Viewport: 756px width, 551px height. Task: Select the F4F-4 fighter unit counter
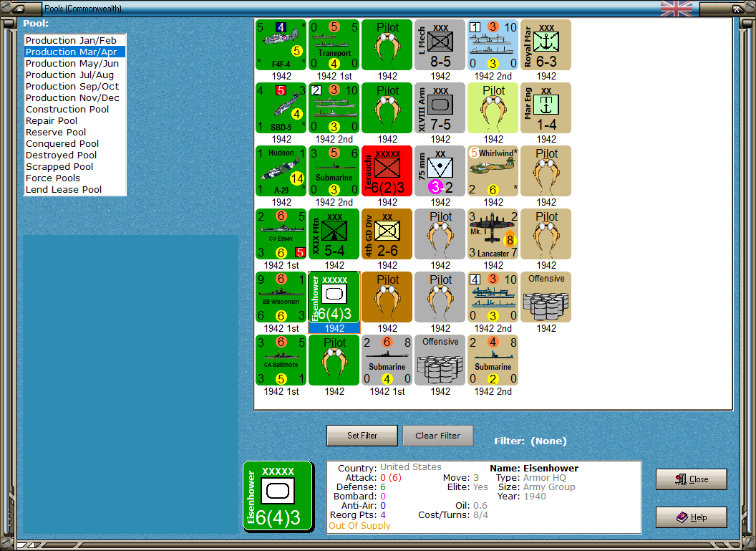281,45
